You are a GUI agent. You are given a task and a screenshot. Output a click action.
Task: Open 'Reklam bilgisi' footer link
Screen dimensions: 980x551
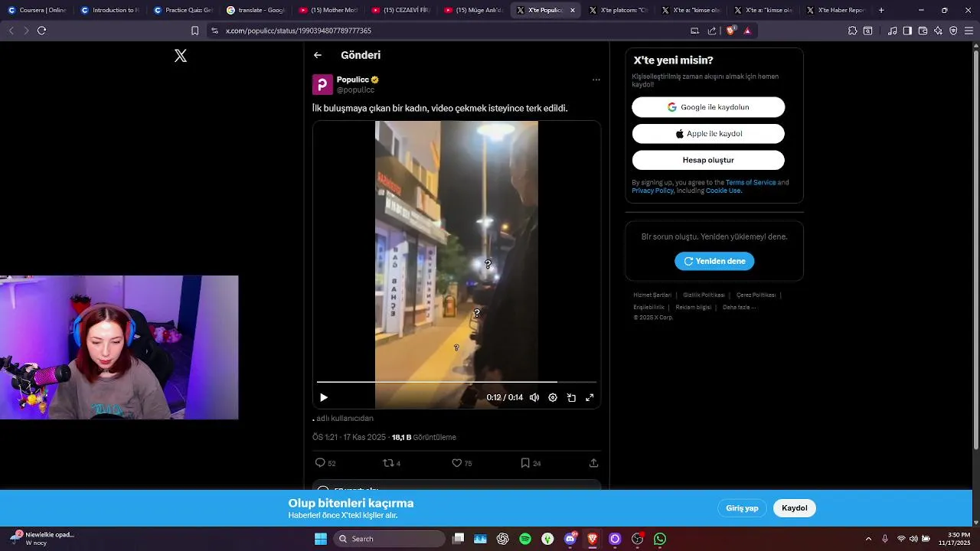coord(693,307)
